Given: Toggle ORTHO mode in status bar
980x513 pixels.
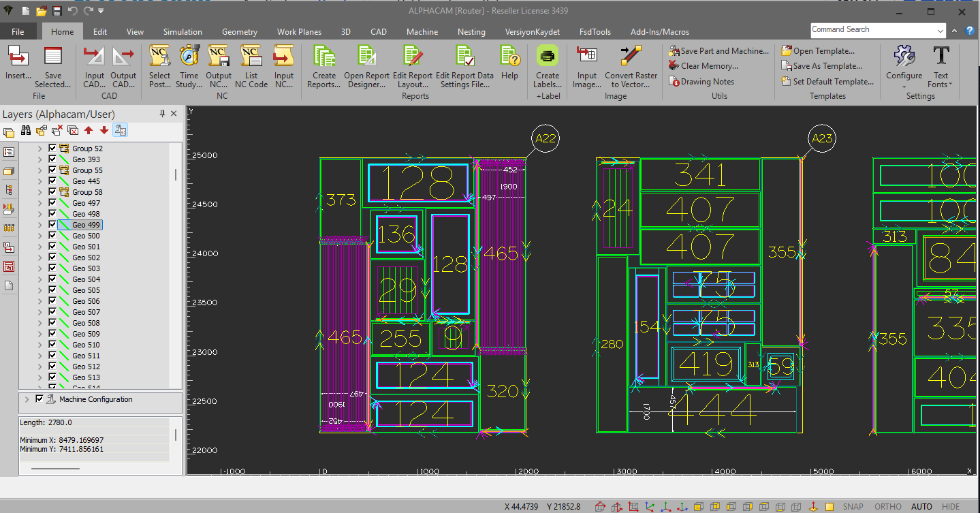Looking at the screenshot, I should [x=887, y=506].
